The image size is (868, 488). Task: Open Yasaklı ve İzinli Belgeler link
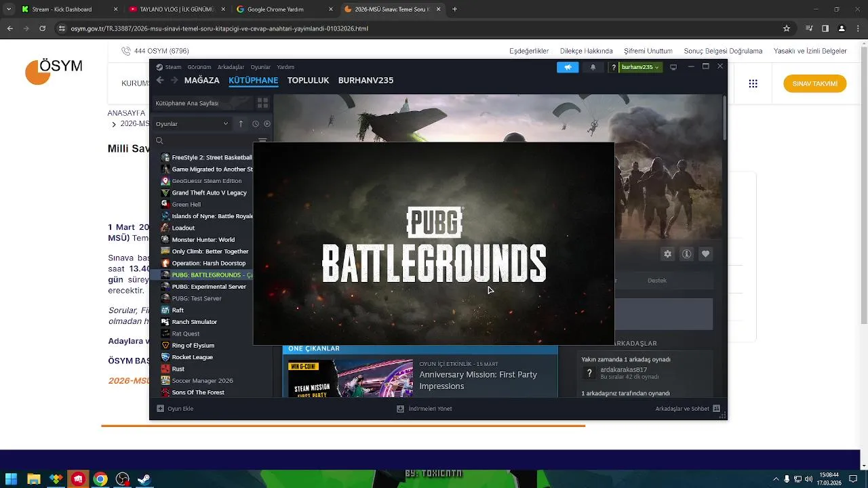tap(810, 51)
